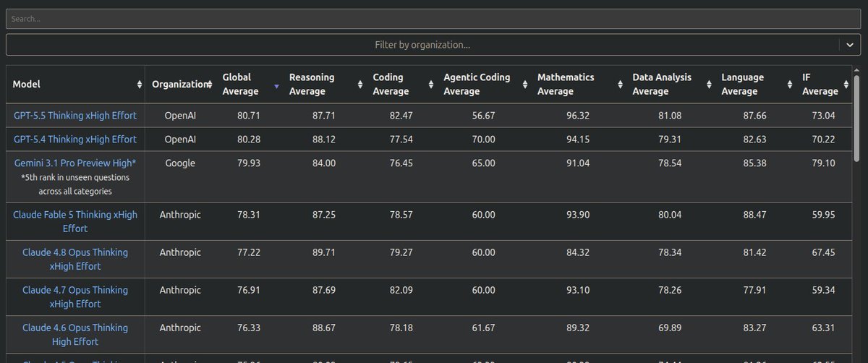Viewport: 868px width, 363px height.
Task: Select reasoning value 89.71
Action: tap(323, 252)
